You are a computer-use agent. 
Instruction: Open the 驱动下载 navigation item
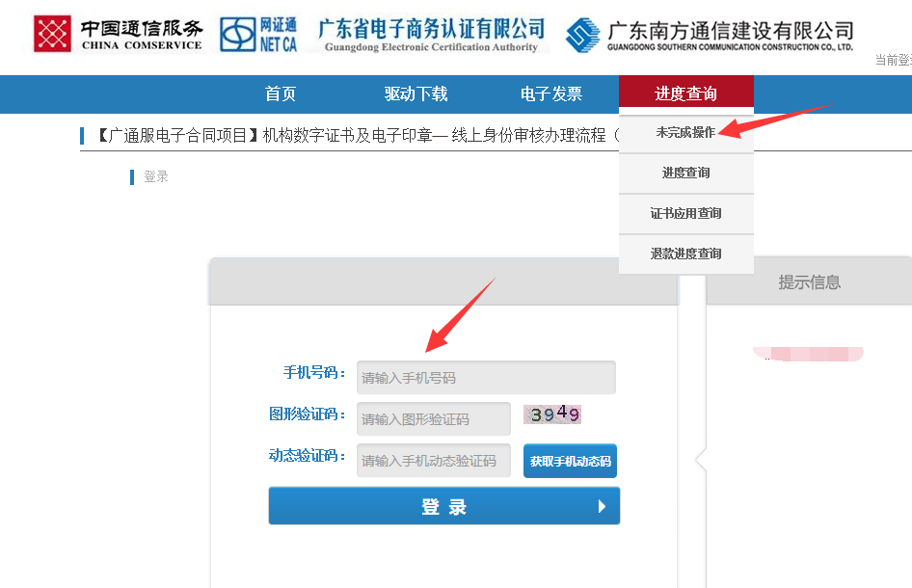point(416,94)
